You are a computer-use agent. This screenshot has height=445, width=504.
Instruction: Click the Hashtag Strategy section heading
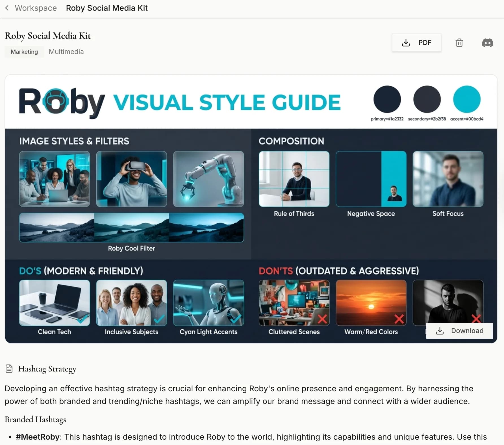point(47,369)
